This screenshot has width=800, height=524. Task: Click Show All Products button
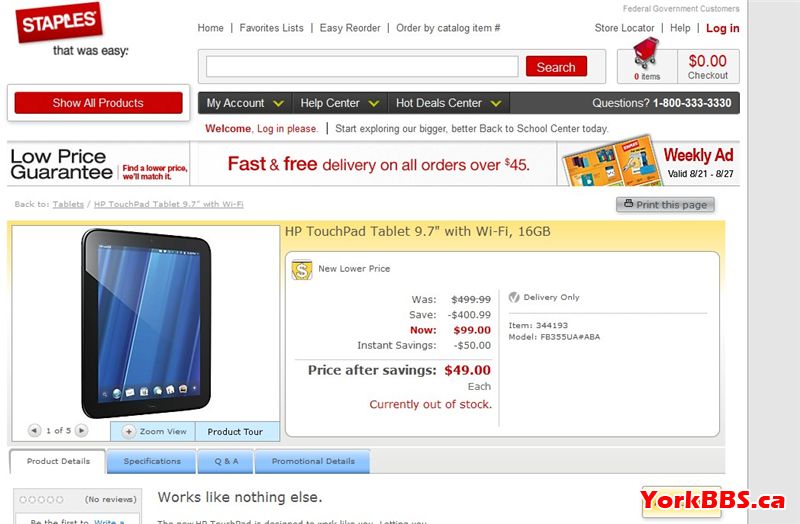coord(98,103)
